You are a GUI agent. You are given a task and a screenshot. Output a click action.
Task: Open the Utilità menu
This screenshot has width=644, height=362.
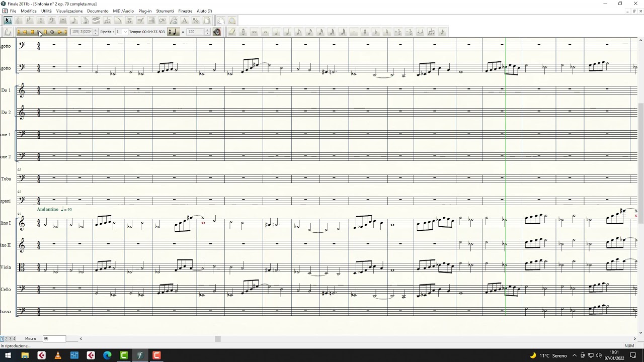click(x=46, y=11)
